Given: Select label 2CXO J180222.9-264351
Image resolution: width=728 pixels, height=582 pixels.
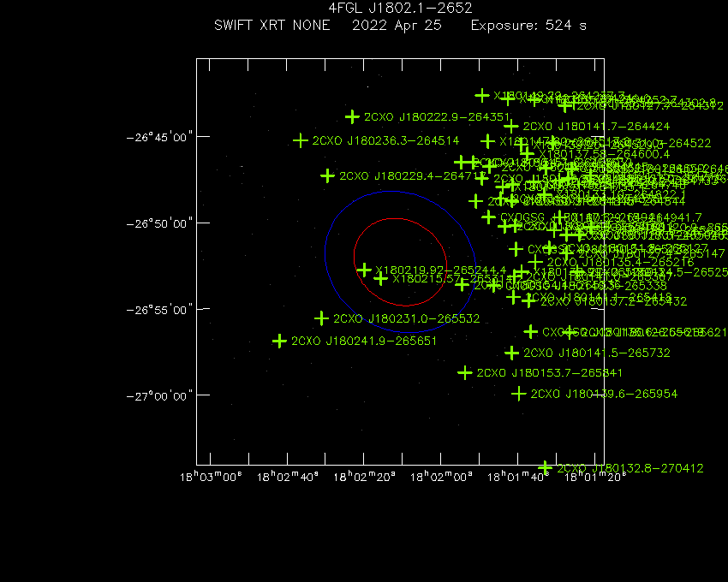Looking at the screenshot, I should (x=437, y=117).
